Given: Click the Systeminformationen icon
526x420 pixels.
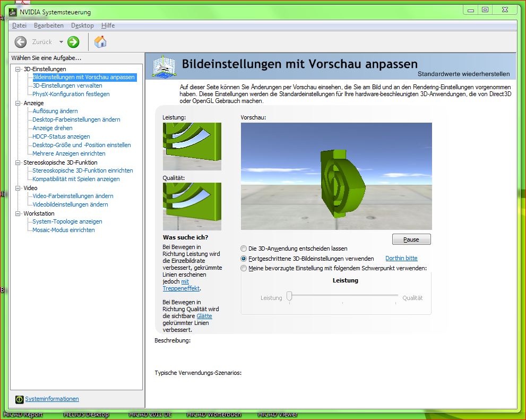Looking at the screenshot, I should 20,399.
